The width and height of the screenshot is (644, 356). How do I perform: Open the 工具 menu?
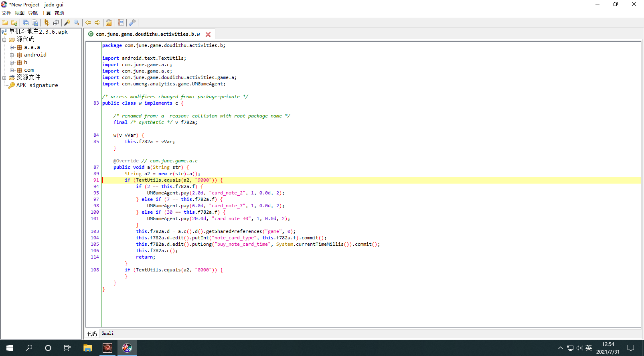coord(46,13)
